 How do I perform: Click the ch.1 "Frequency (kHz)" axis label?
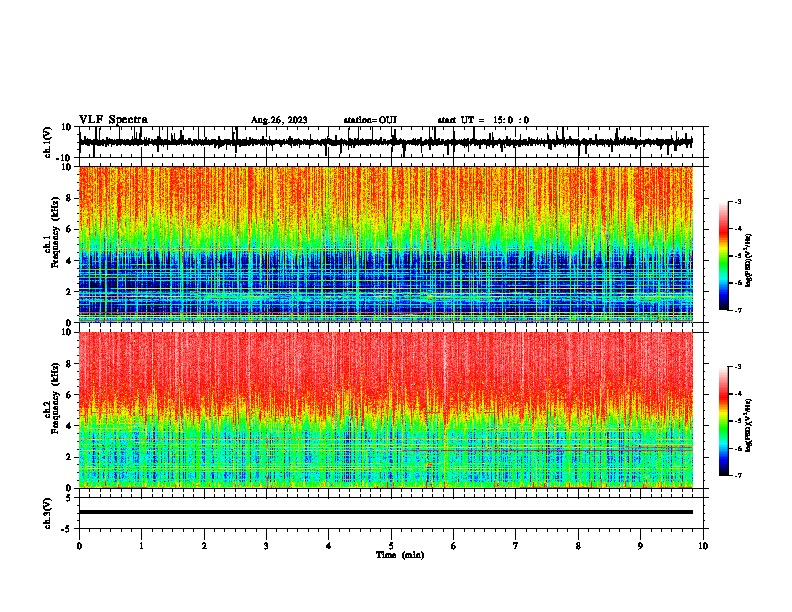(55, 233)
